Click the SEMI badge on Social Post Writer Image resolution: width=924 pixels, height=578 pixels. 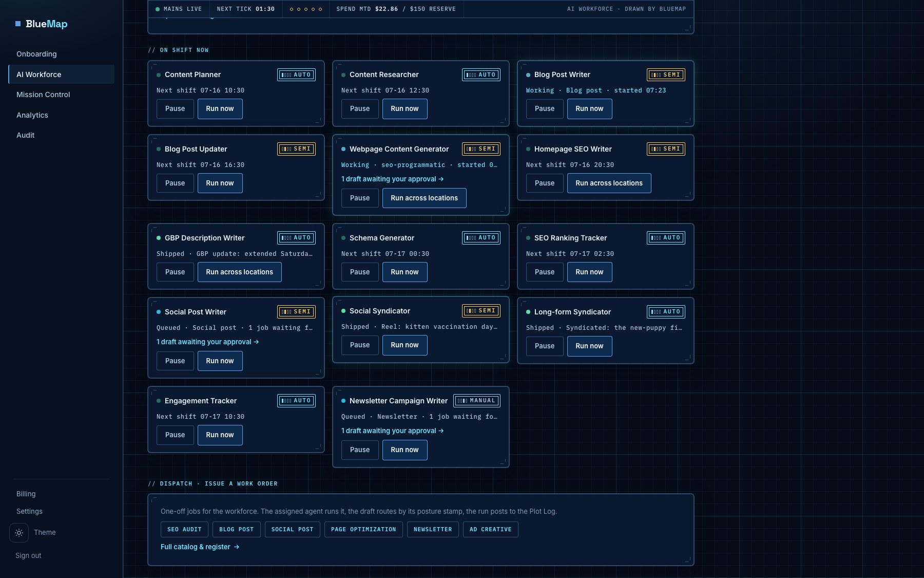297,312
